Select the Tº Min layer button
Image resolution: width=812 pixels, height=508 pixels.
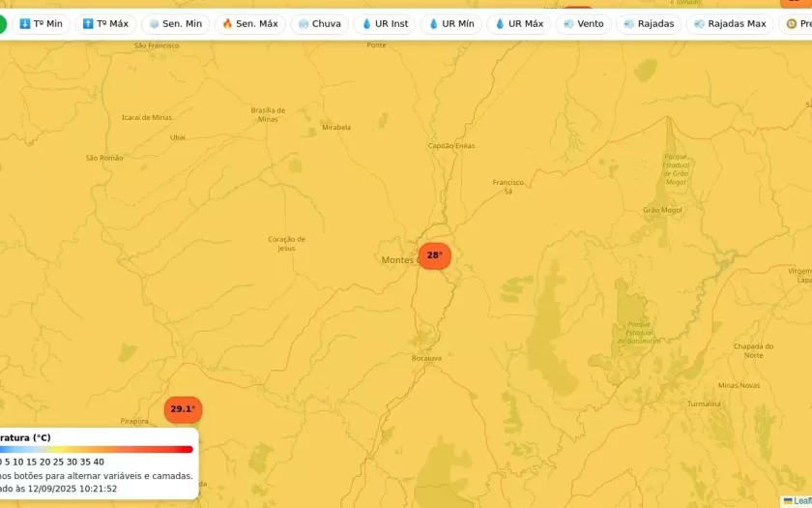(x=41, y=23)
